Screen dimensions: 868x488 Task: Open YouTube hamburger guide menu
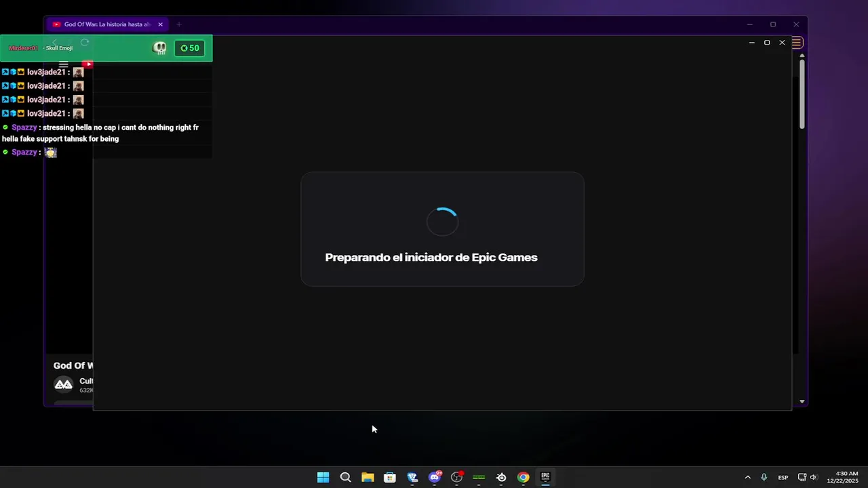pyautogui.click(x=64, y=65)
